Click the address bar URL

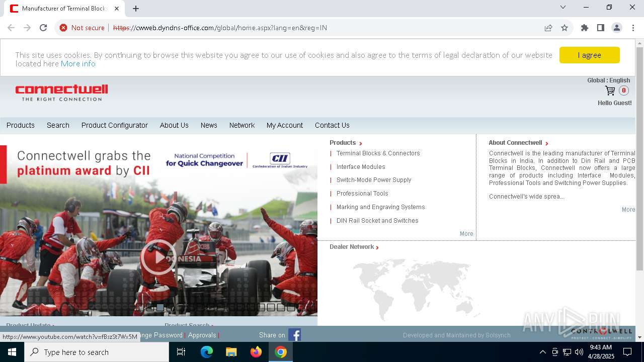[x=220, y=28]
